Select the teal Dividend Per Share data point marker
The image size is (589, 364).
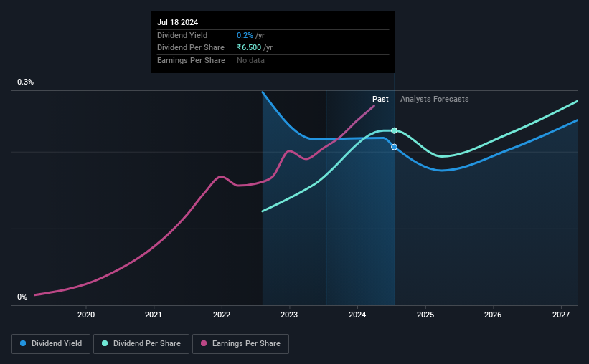point(394,130)
